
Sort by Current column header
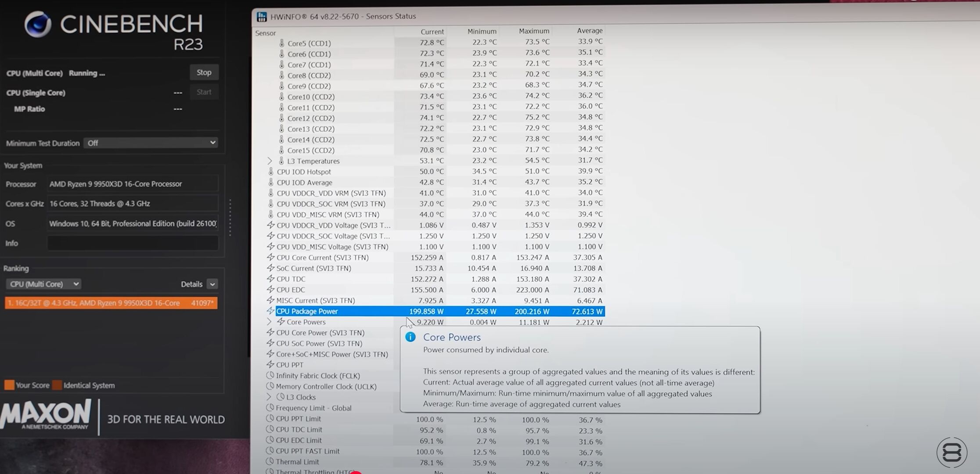[x=432, y=32]
